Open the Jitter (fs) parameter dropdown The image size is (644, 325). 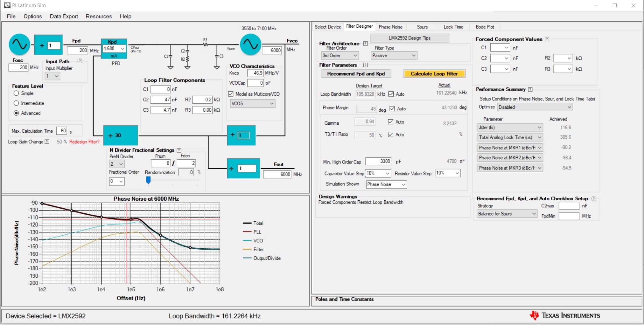click(510, 128)
